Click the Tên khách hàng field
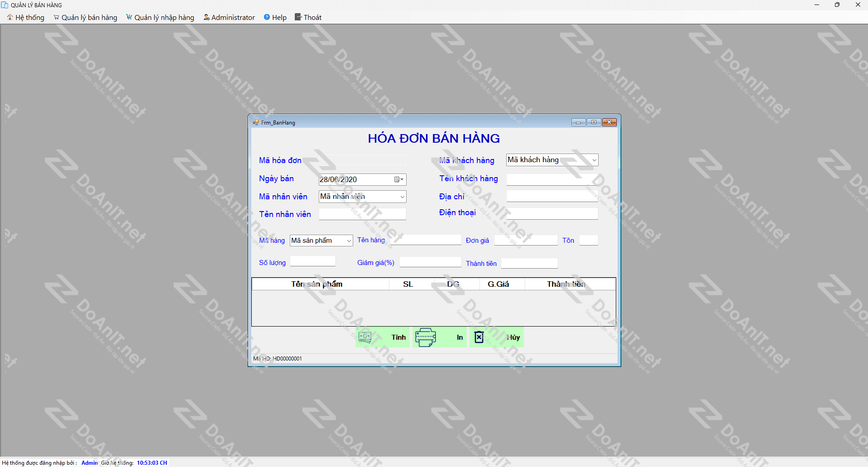Viewport: 868px width, 467px height. coord(552,179)
